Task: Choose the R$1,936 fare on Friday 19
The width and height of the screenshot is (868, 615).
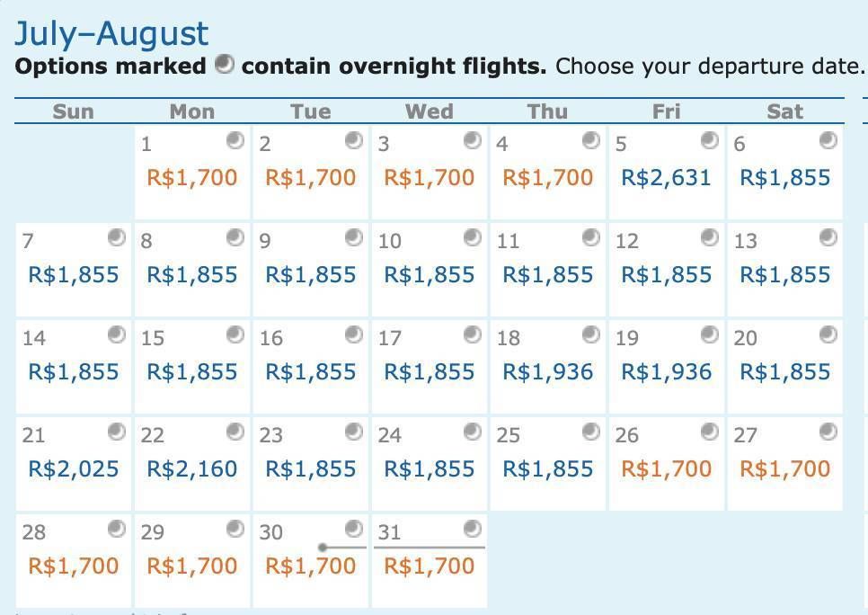Action: tap(667, 371)
